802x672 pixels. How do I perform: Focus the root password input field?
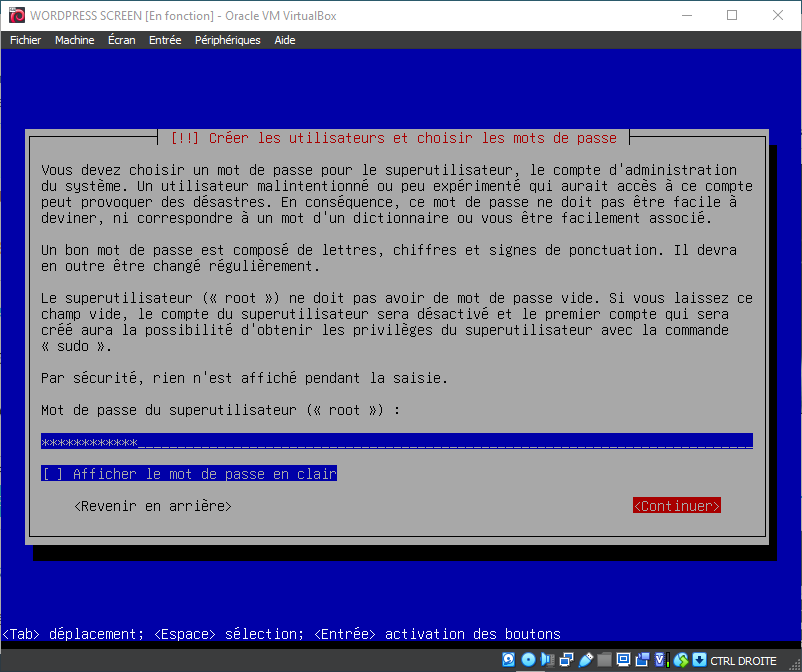coord(396,442)
